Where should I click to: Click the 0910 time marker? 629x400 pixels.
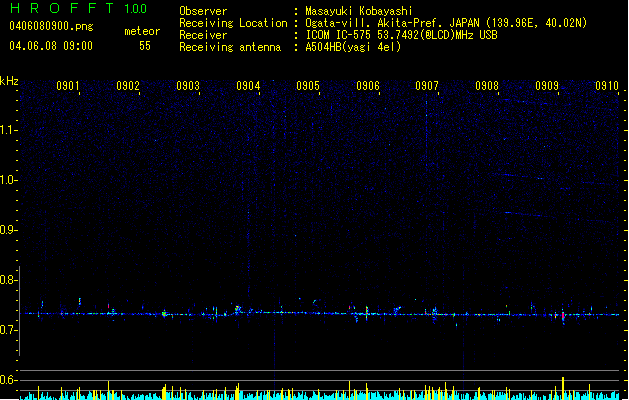607,86
